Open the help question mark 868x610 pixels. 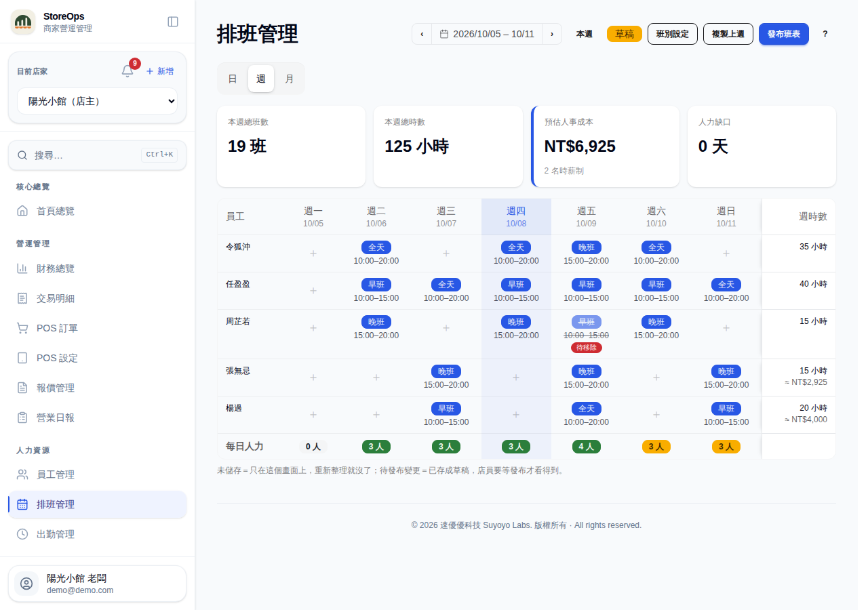[x=825, y=34]
